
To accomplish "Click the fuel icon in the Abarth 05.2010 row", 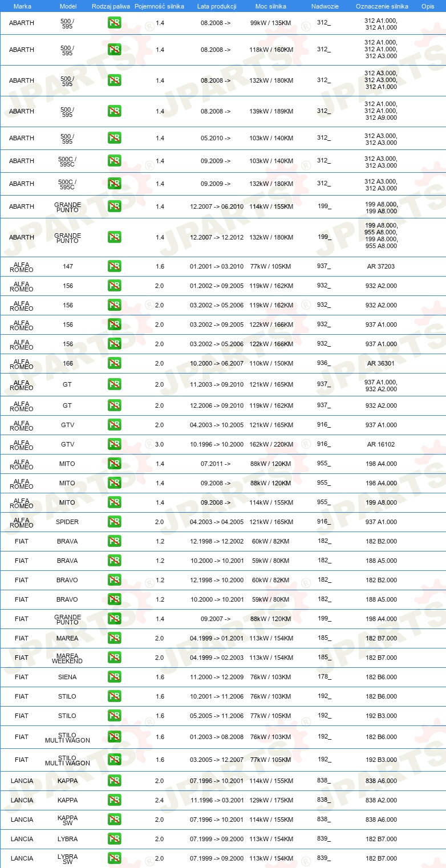I will click(x=114, y=138).
